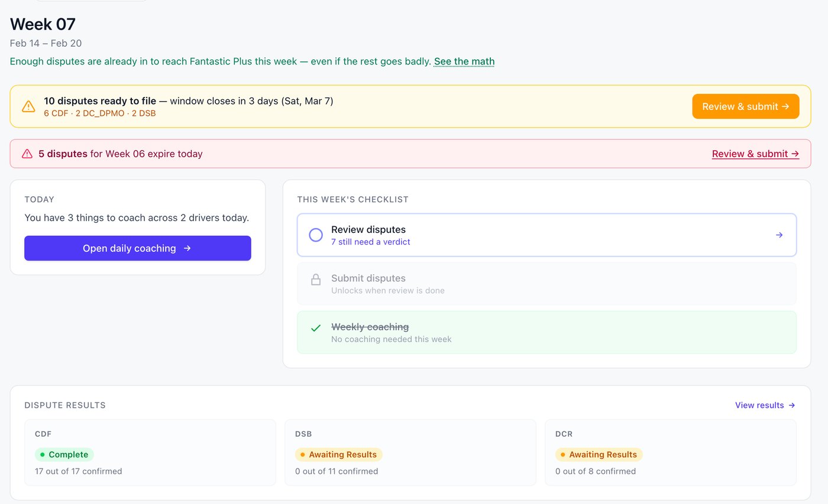Click the TODAY section label

[39, 200]
